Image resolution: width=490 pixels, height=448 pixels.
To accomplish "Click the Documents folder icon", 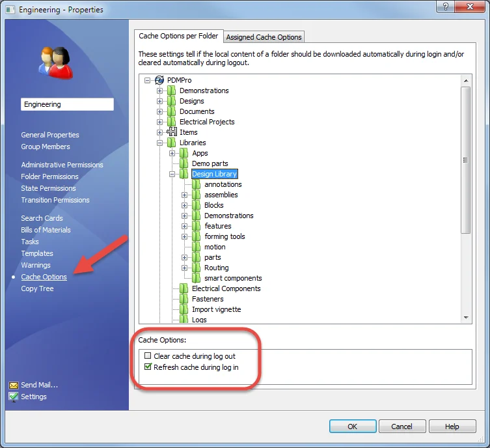I will point(171,111).
